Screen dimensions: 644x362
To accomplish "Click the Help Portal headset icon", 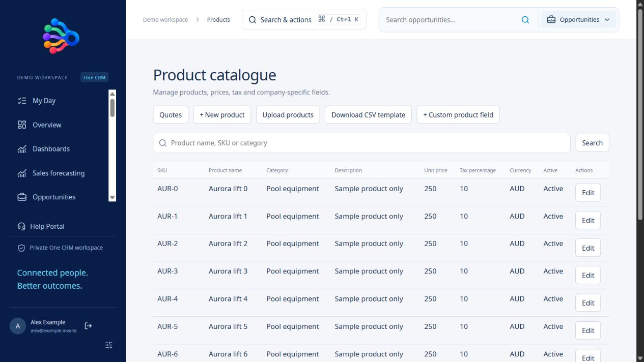I will click(21, 226).
